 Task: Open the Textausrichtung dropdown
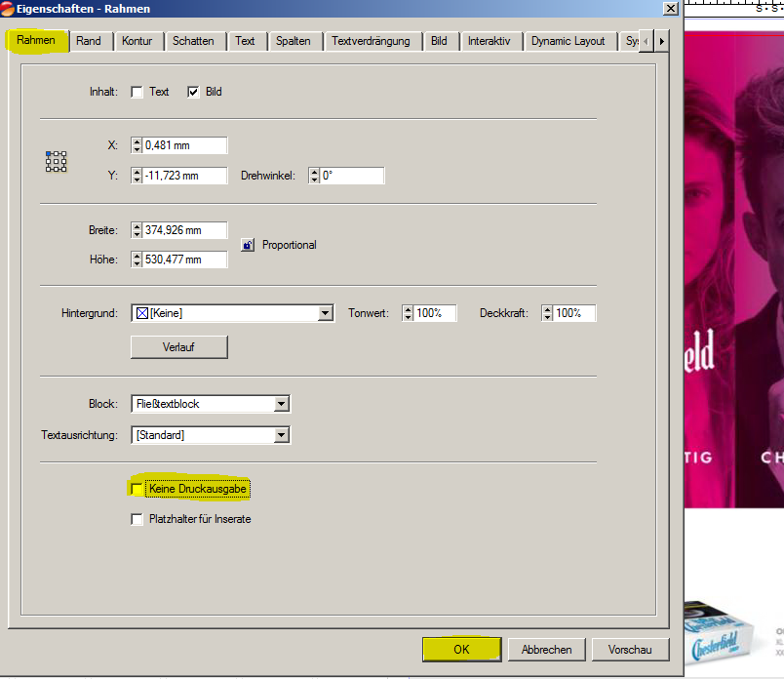click(x=282, y=435)
